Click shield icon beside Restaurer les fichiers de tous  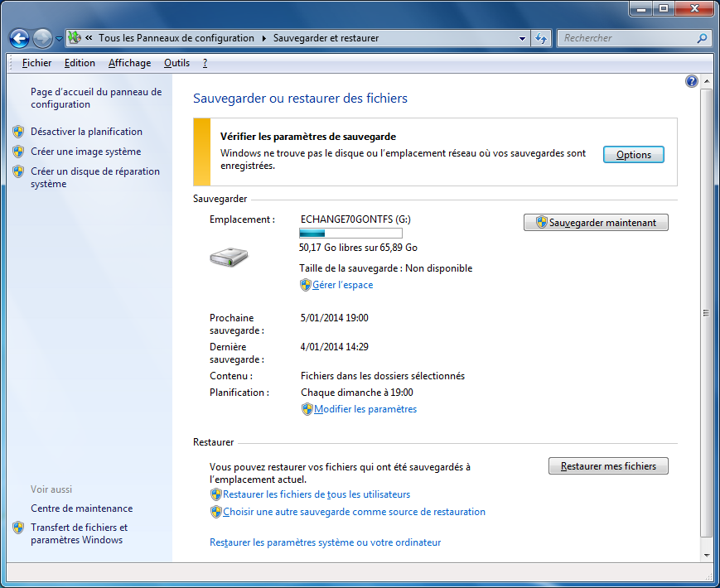pyautogui.click(x=215, y=494)
